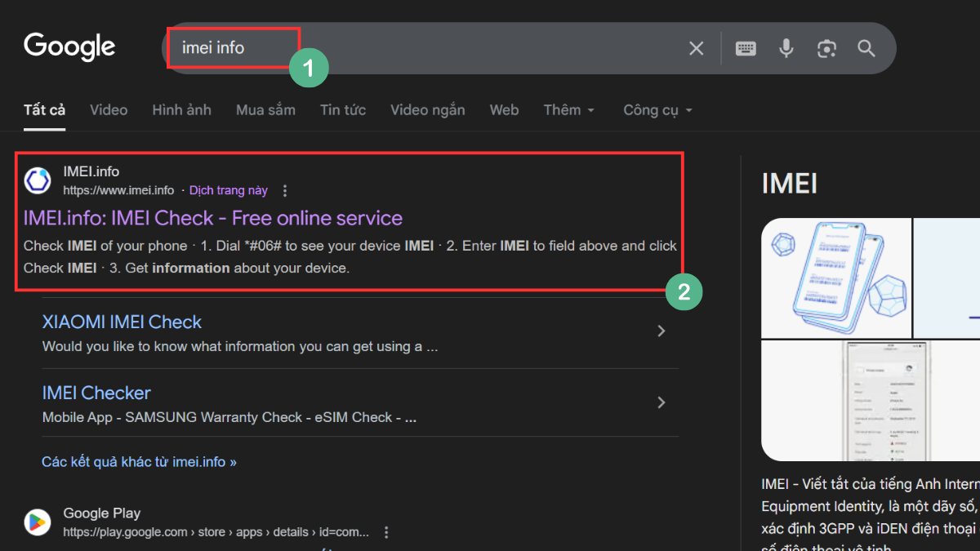Click the search box containing imei info
Screen dimensions: 980x551
408,49
